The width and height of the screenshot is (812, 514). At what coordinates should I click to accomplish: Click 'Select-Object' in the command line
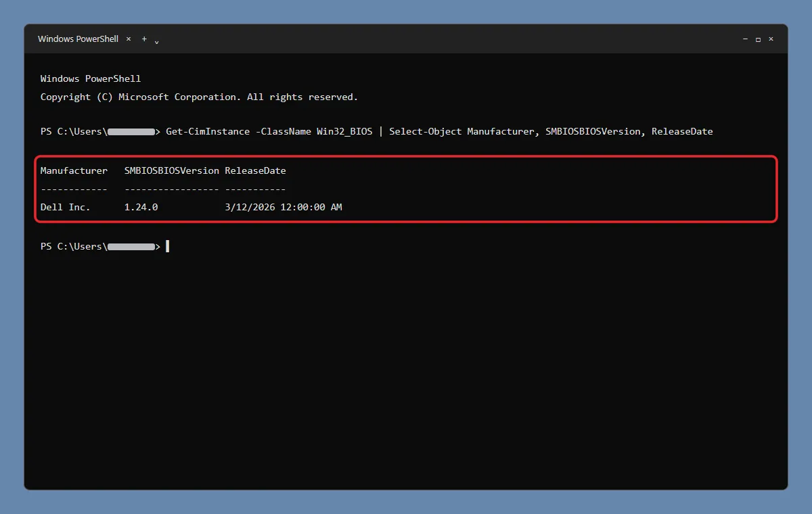[425, 131]
